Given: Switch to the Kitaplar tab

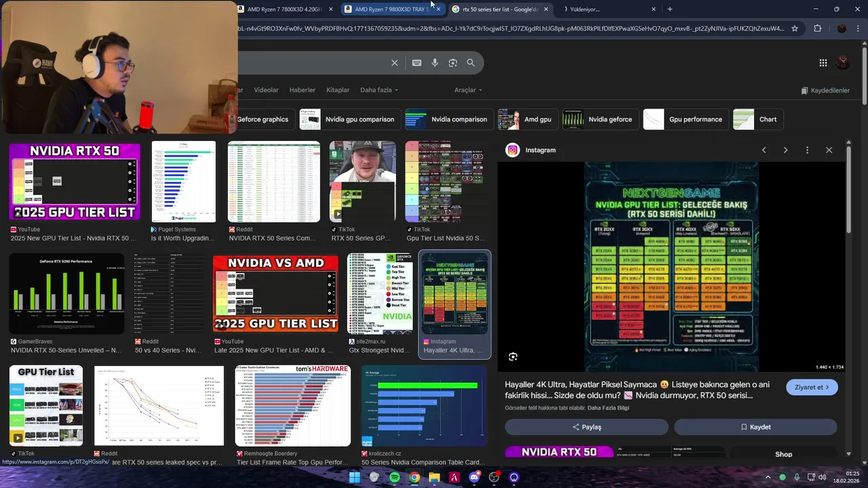Looking at the screenshot, I should (338, 90).
